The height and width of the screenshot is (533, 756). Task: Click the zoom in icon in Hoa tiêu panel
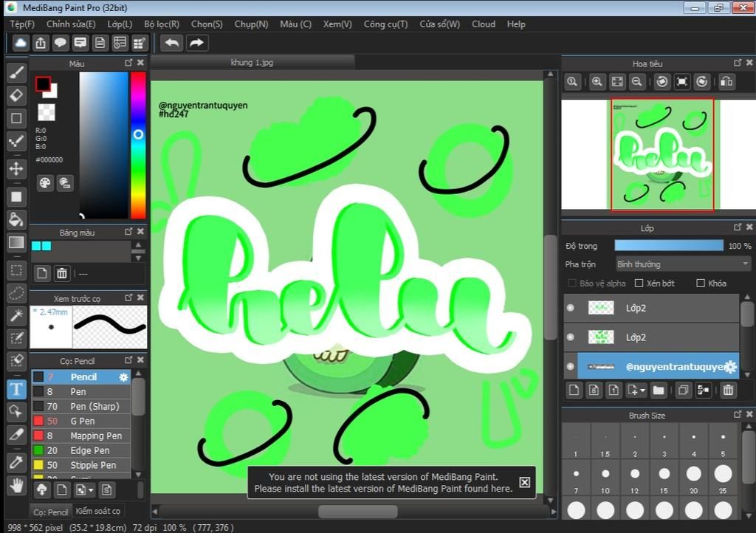(x=597, y=82)
